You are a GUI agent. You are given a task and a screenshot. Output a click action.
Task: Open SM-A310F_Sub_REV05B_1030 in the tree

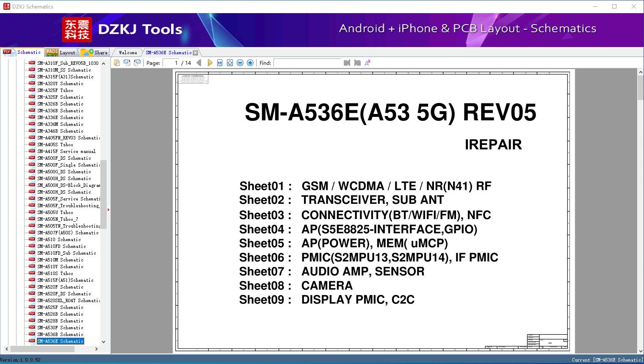coord(68,63)
